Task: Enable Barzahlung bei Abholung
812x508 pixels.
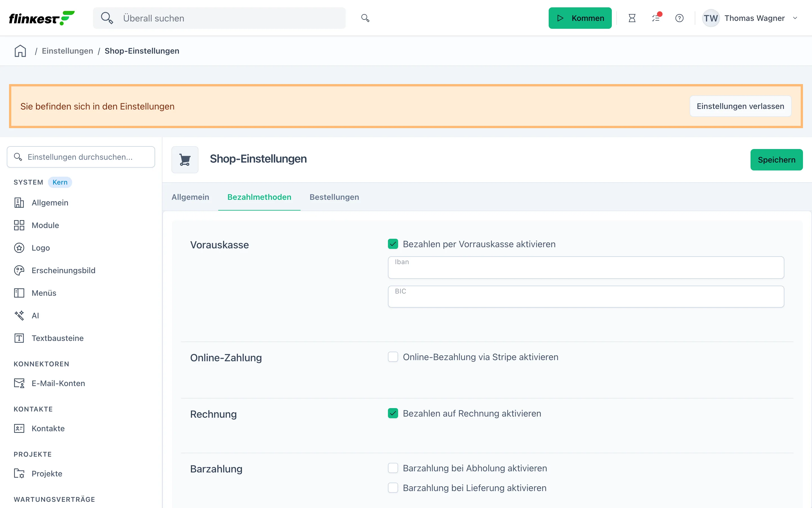Action: (x=393, y=468)
